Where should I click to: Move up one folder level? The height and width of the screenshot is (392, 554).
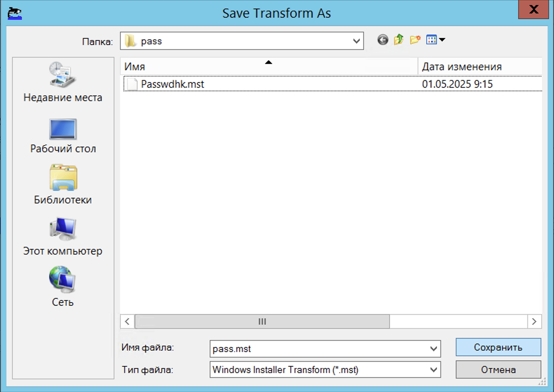pyautogui.click(x=399, y=40)
